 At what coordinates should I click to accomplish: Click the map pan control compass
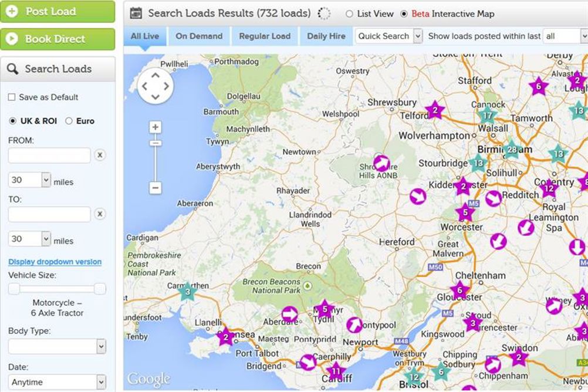156,86
